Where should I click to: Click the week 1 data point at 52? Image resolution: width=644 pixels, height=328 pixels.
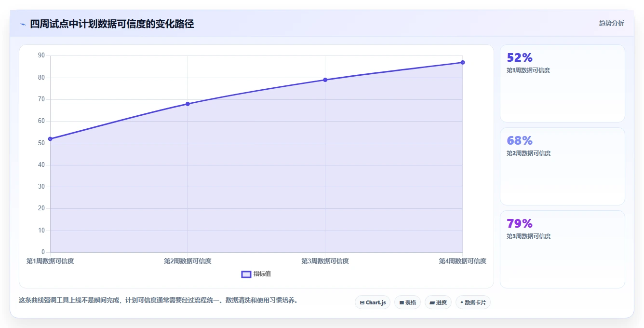coord(50,139)
